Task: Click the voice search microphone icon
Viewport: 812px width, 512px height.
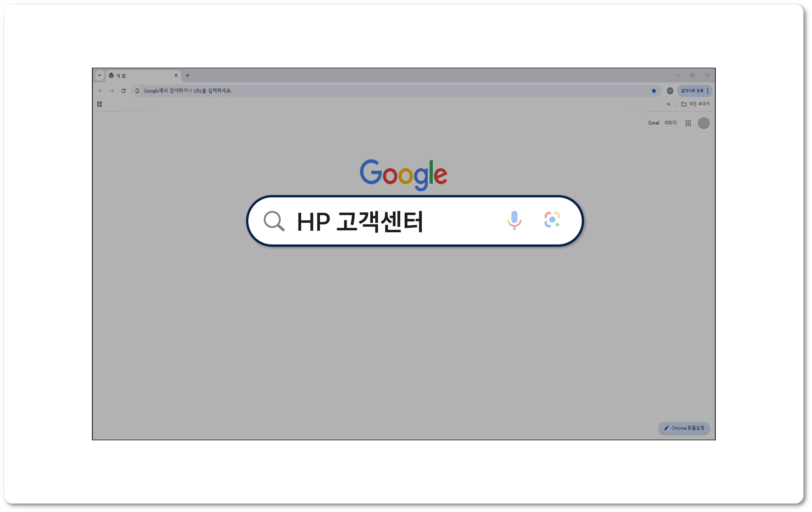Action: click(x=514, y=220)
